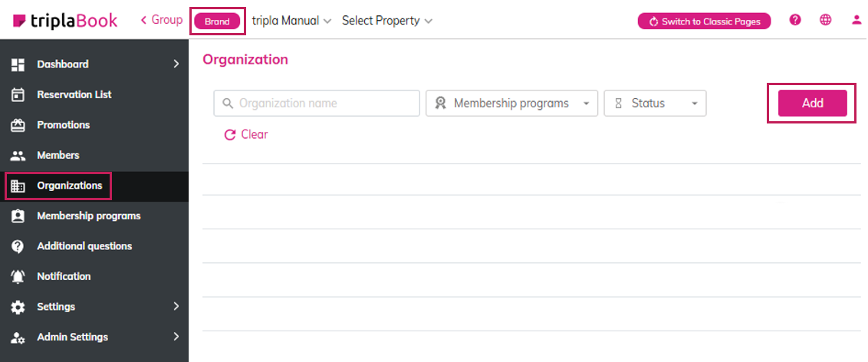The width and height of the screenshot is (868, 362).
Task: Click the Membership programs badge icon in sidebar
Action: 18,216
